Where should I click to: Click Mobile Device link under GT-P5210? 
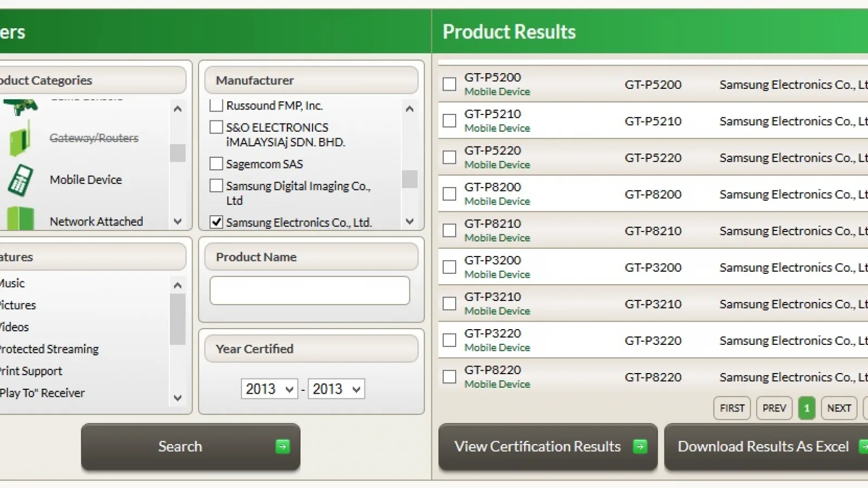[497, 128]
